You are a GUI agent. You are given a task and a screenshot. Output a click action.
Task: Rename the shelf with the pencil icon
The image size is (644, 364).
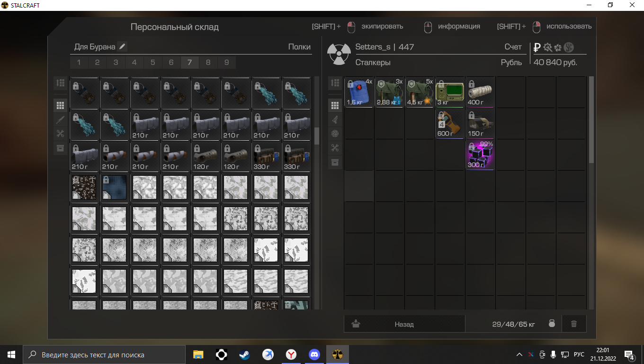[122, 46]
